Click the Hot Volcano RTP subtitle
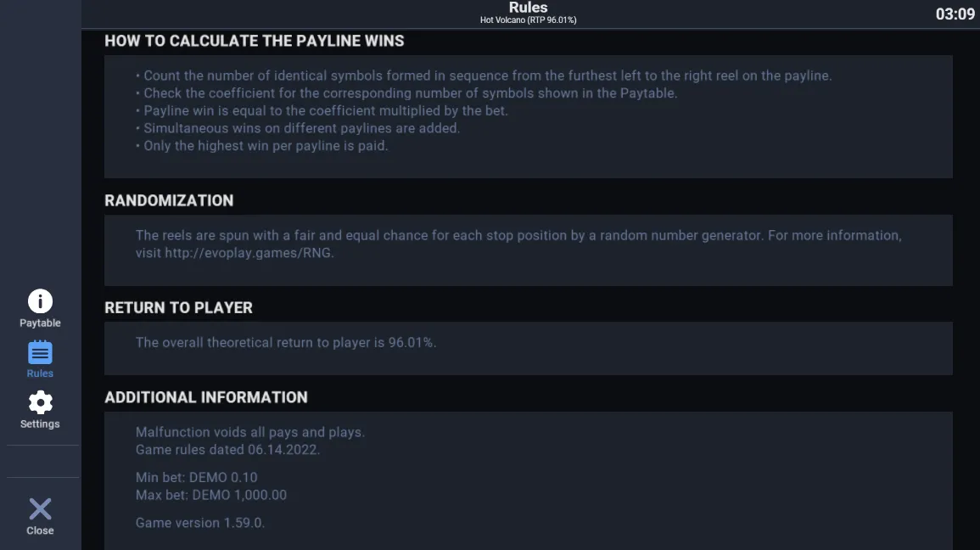Screen dimensions: 980x550 pyautogui.click(x=528, y=20)
